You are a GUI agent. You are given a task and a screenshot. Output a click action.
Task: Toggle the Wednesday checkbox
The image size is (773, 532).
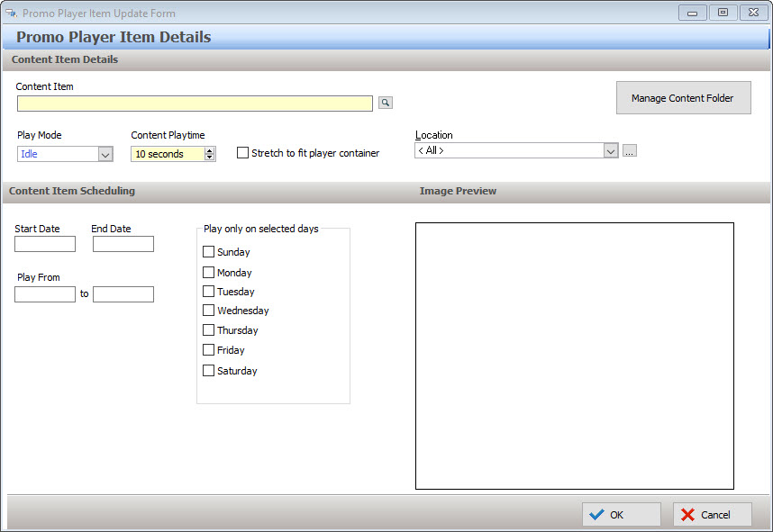tap(209, 311)
